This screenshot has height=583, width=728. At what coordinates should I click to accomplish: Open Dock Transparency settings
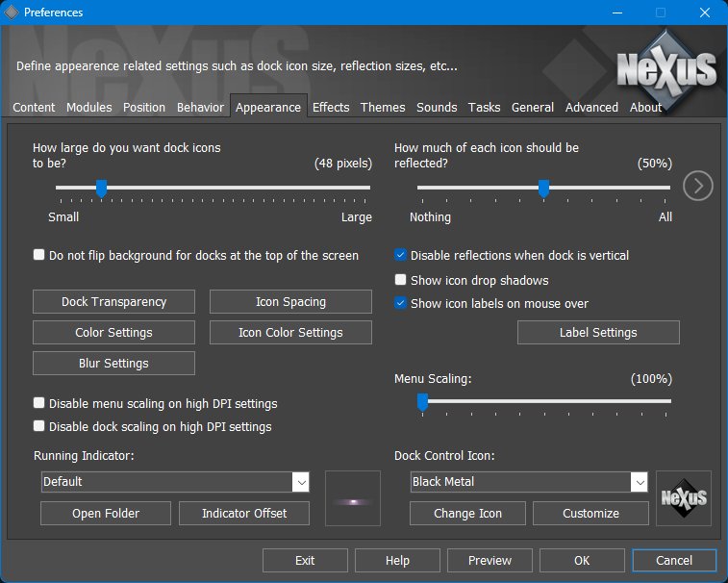[x=113, y=301]
